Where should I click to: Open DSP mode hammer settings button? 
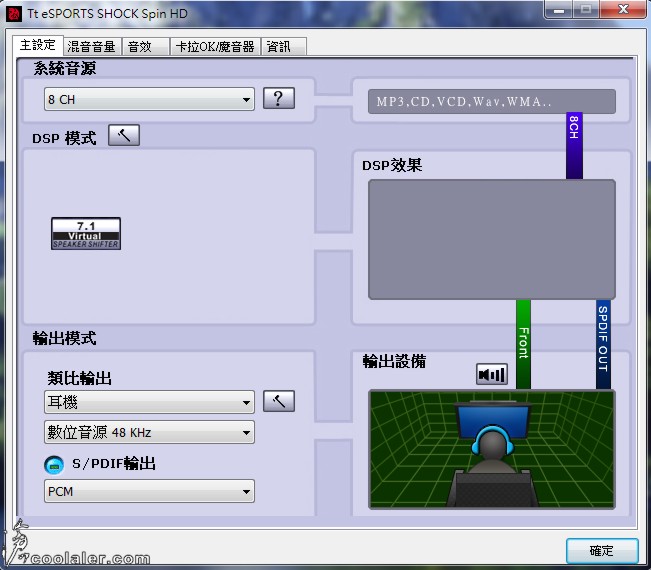pyautogui.click(x=124, y=135)
